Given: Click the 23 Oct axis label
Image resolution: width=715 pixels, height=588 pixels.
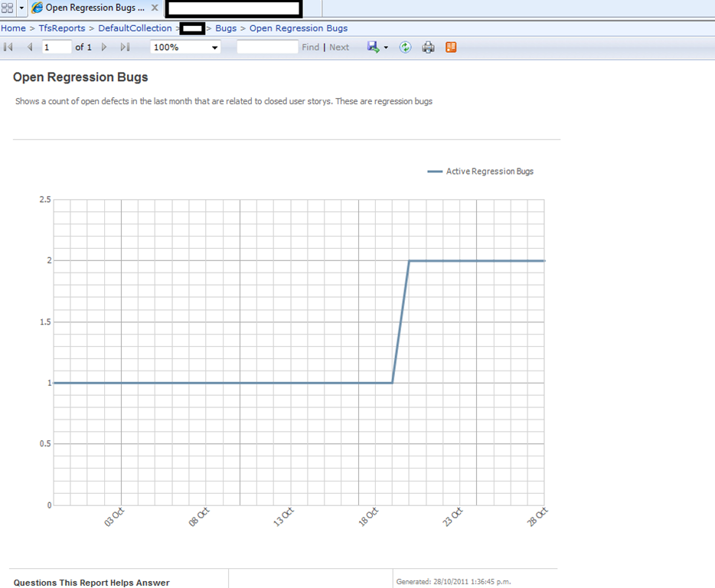Looking at the screenshot, I should [452, 518].
